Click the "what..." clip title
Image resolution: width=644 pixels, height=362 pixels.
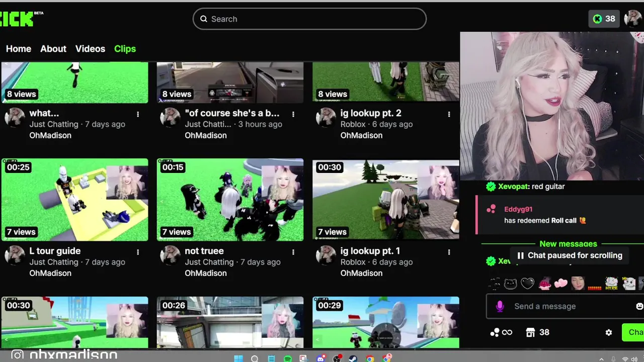coord(44,113)
